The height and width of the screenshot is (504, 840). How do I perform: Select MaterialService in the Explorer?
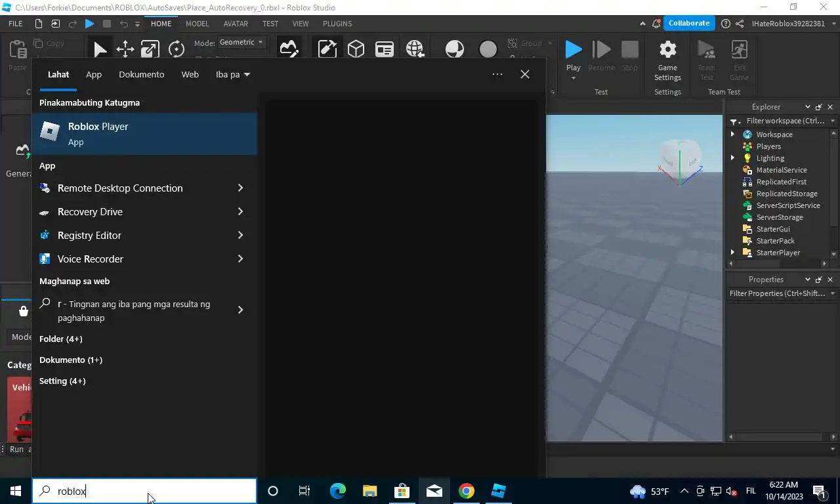pos(782,170)
